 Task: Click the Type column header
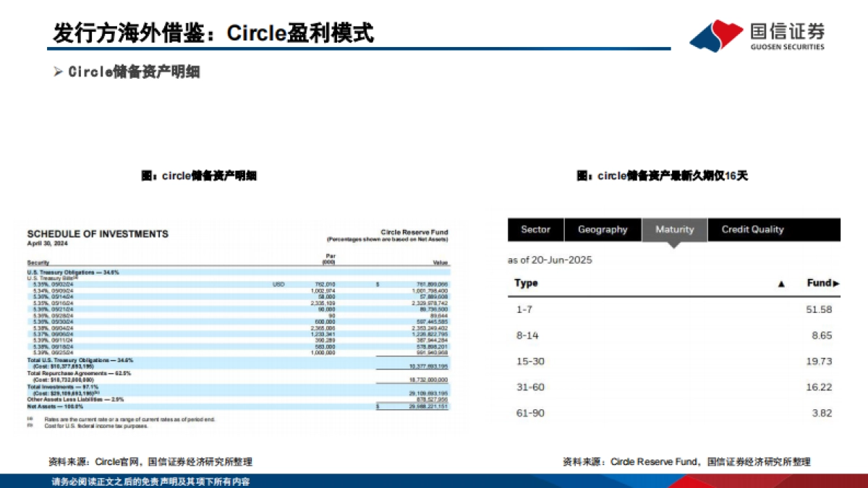point(526,283)
